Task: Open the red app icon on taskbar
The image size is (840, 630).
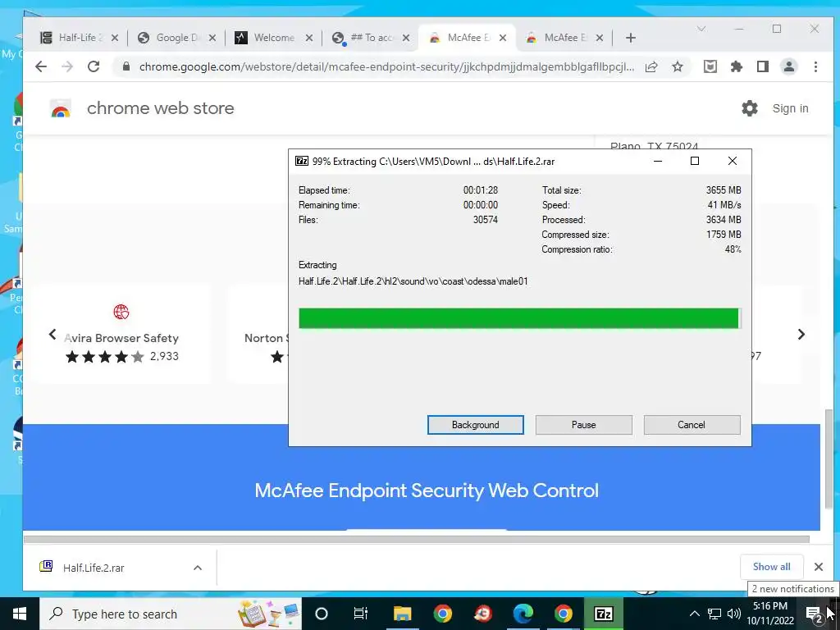Action: [x=483, y=614]
